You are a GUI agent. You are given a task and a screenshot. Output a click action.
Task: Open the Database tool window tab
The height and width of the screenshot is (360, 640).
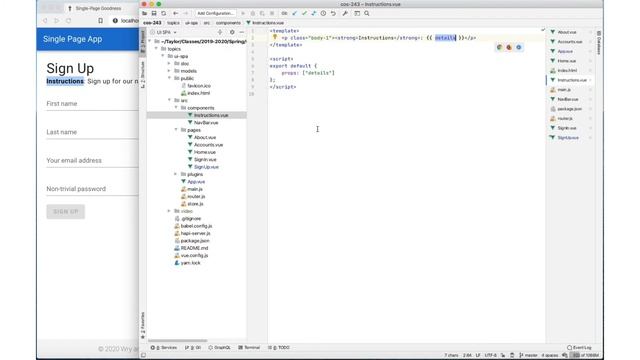(599, 43)
